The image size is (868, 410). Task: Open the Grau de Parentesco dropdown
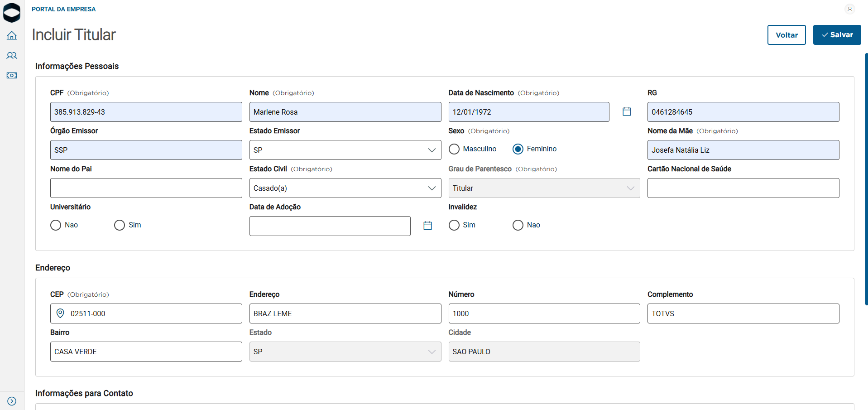tap(544, 188)
